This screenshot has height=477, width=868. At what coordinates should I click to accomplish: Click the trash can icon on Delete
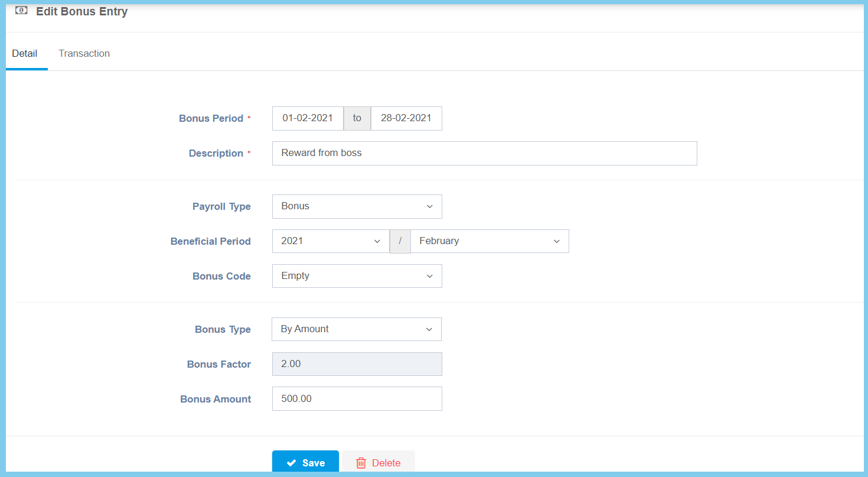click(x=361, y=463)
